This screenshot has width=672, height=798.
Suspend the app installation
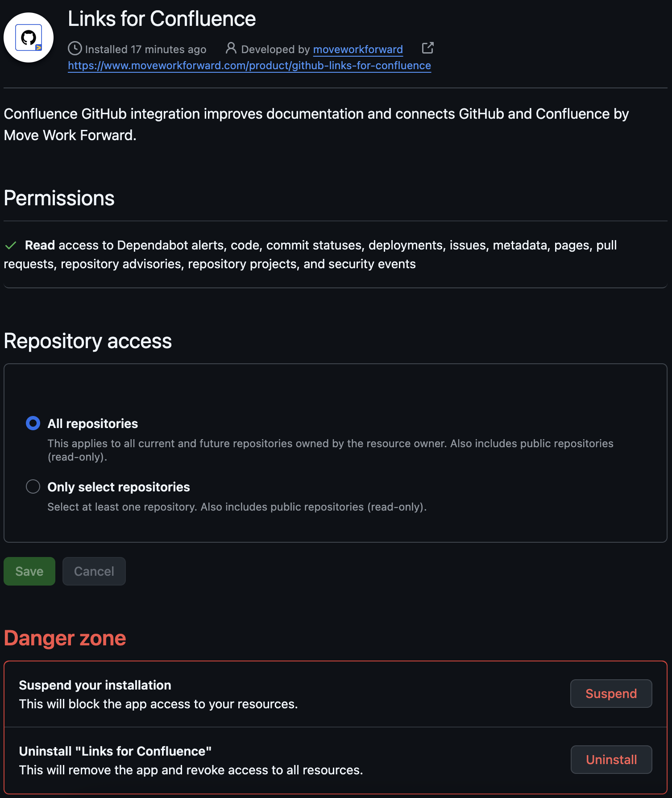click(x=611, y=694)
